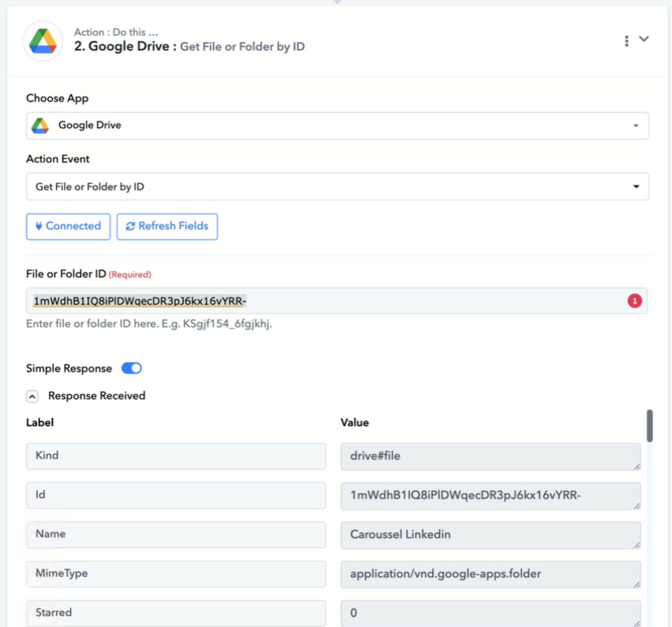Image resolution: width=672 pixels, height=627 pixels.
Task: Click the Kind label field
Action: (176, 456)
